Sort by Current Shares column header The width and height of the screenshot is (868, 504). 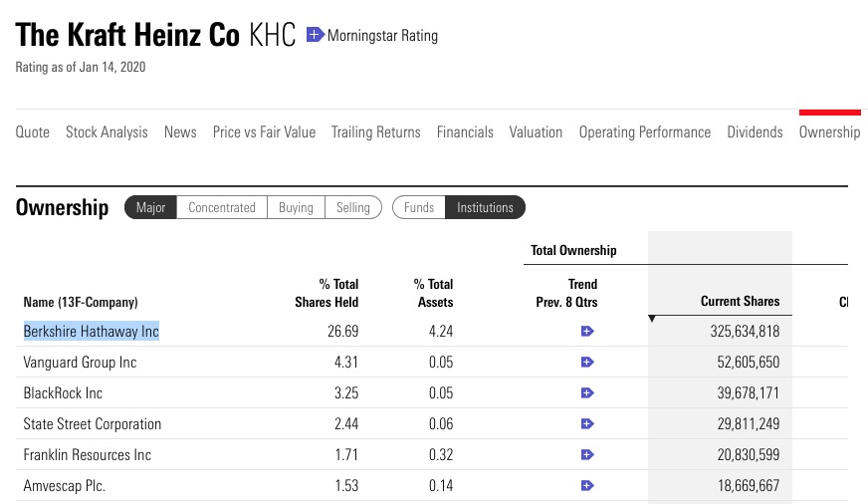pos(741,301)
